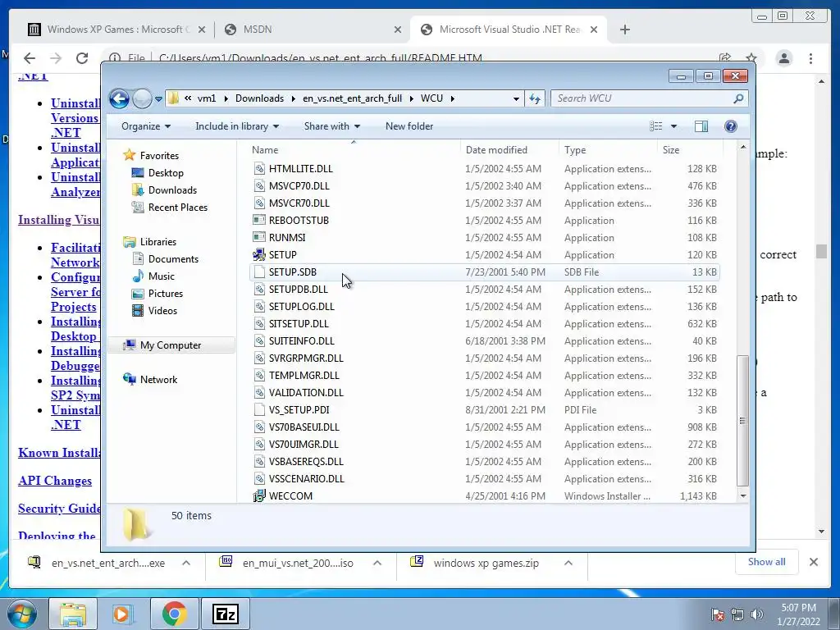Select Network in the navigation pane
Viewport: 840px width, 630px height.
tap(158, 380)
